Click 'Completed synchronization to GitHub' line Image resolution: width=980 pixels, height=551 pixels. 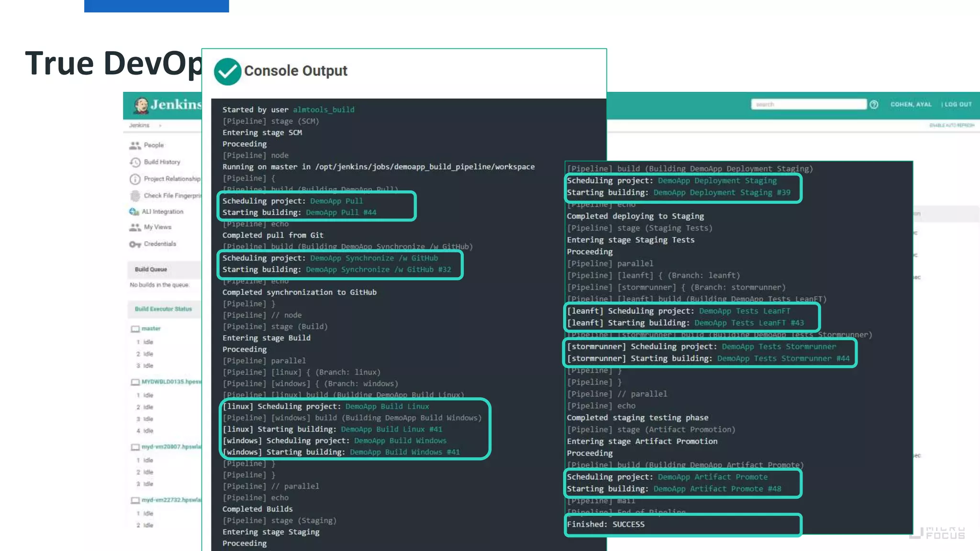point(300,292)
